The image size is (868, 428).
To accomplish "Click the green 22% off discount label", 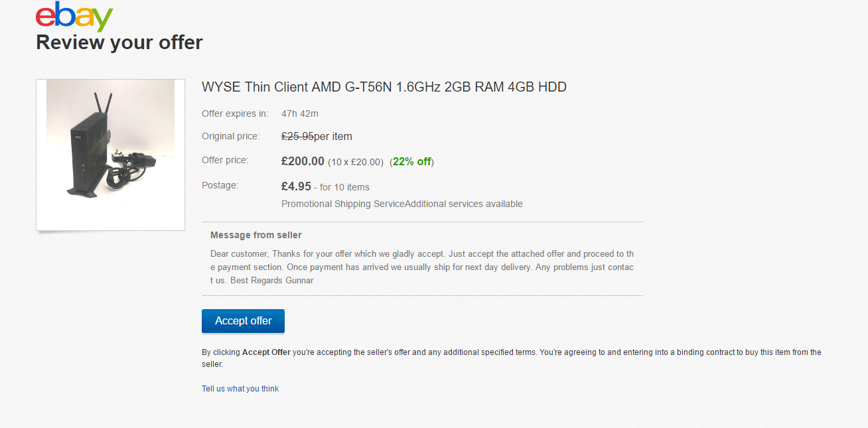I will click(x=411, y=161).
